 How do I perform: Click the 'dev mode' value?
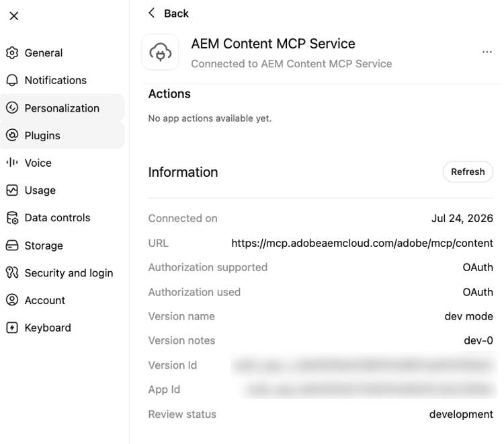click(468, 316)
